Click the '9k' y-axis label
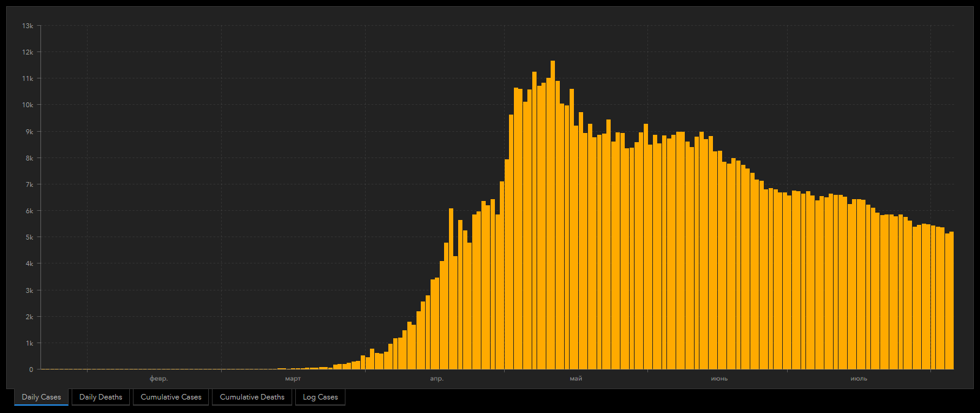 tap(29, 132)
